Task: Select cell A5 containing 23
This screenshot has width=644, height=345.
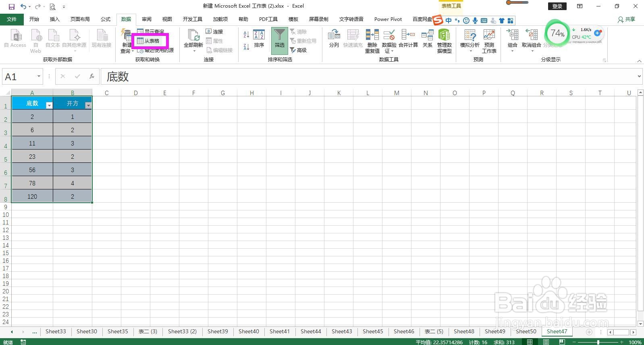Action: click(x=32, y=156)
